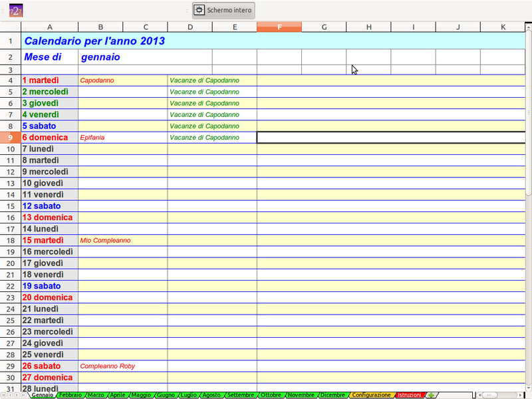Select highlighted column F header
This screenshot has height=399, width=532.
click(x=279, y=27)
